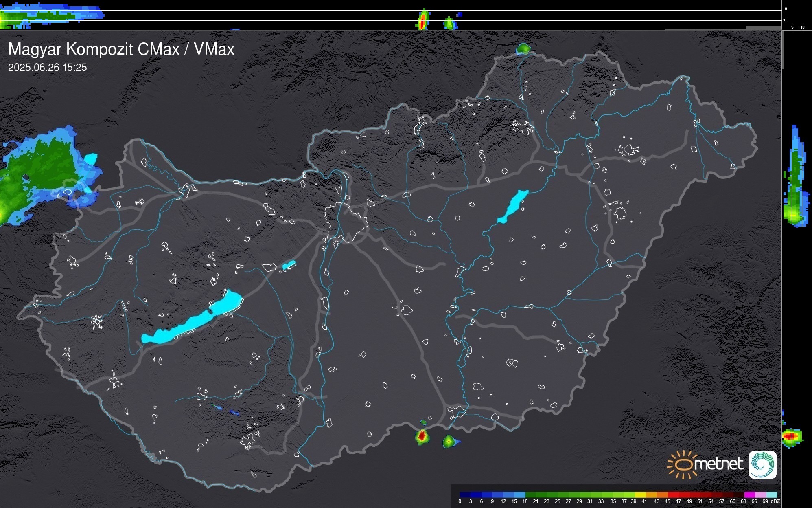Click the small cyan Lake Velence

(289, 265)
